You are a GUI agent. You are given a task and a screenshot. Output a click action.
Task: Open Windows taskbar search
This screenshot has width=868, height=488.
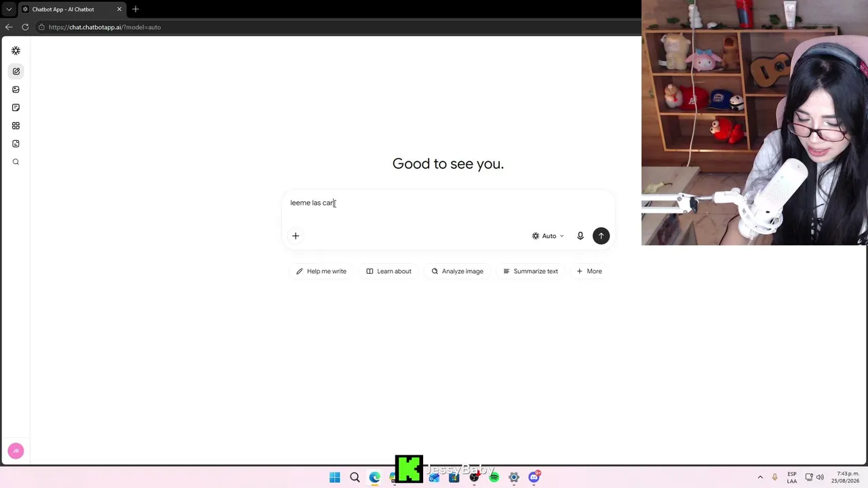click(x=355, y=477)
